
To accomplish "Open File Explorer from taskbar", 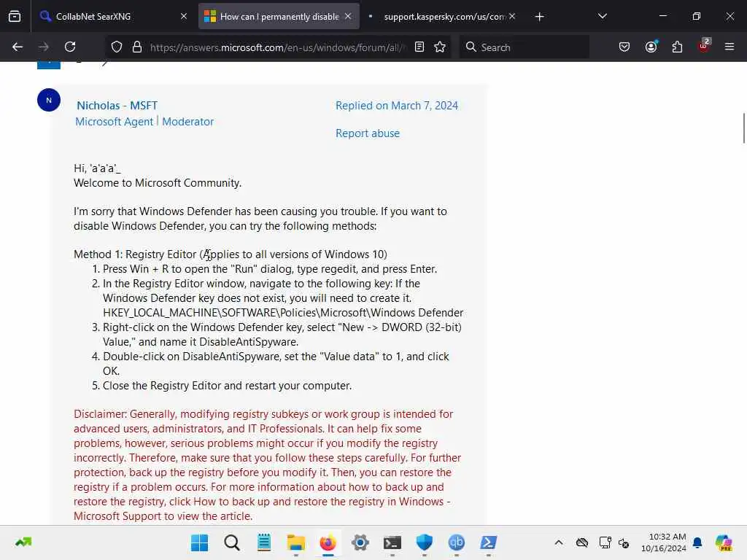I will click(x=296, y=542).
